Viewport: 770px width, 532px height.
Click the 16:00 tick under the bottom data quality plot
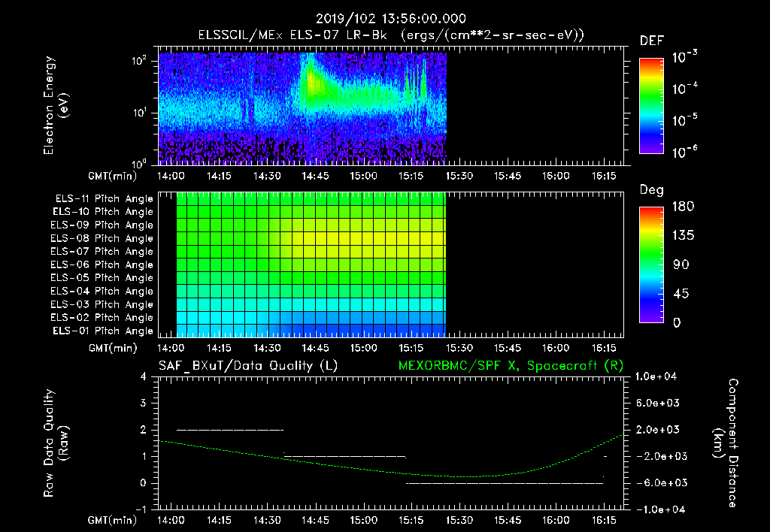556,520
